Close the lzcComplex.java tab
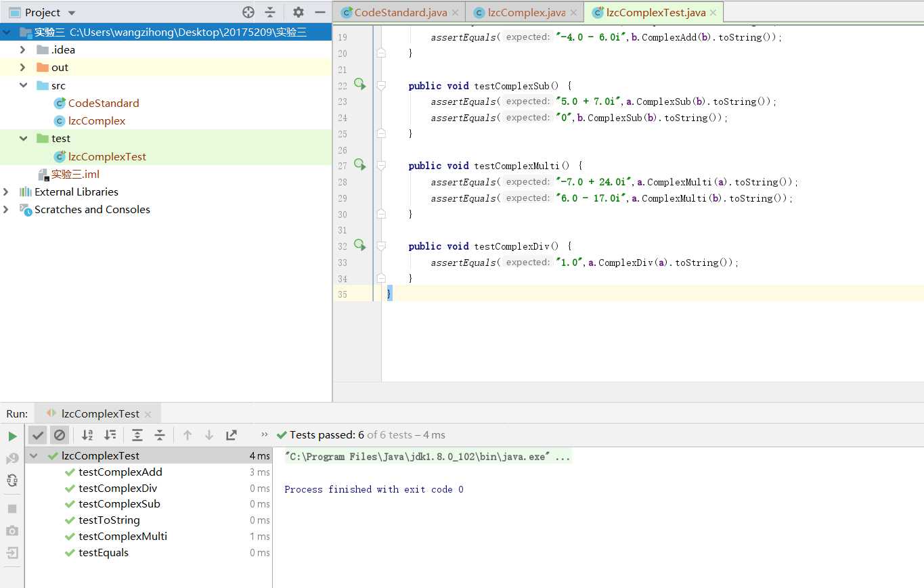 pyautogui.click(x=573, y=13)
